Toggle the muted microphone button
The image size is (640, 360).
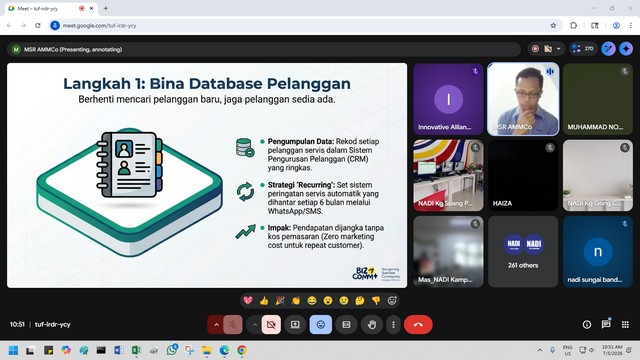click(233, 324)
